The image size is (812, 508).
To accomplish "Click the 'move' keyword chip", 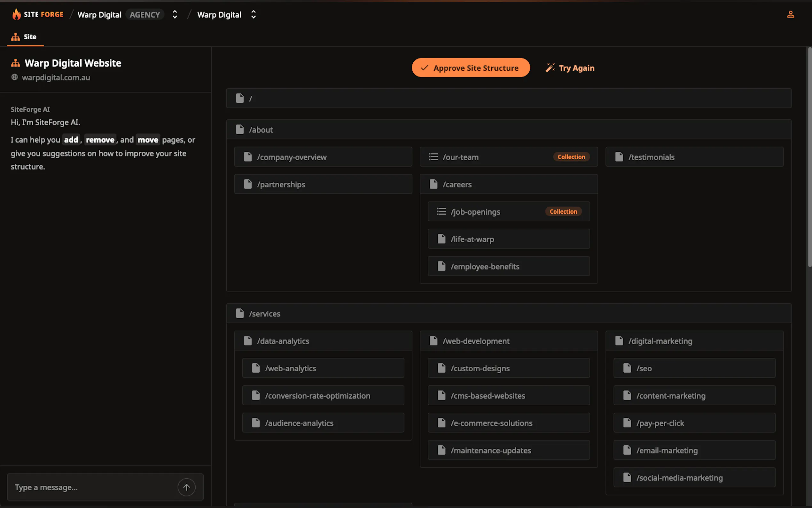I will click(148, 140).
